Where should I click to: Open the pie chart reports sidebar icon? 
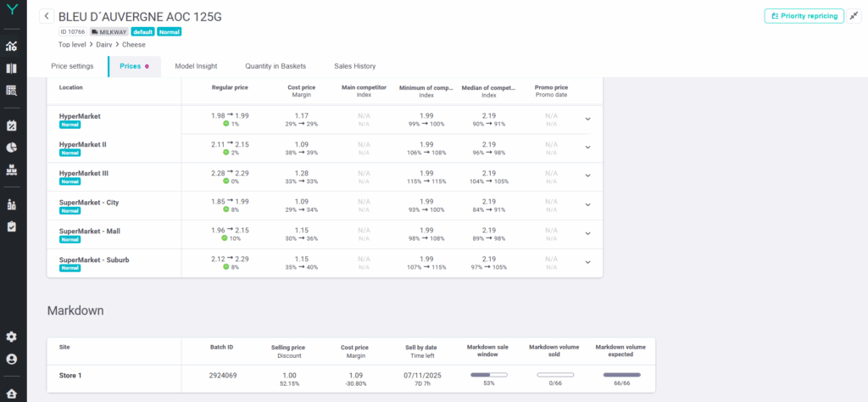click(12, 148)
